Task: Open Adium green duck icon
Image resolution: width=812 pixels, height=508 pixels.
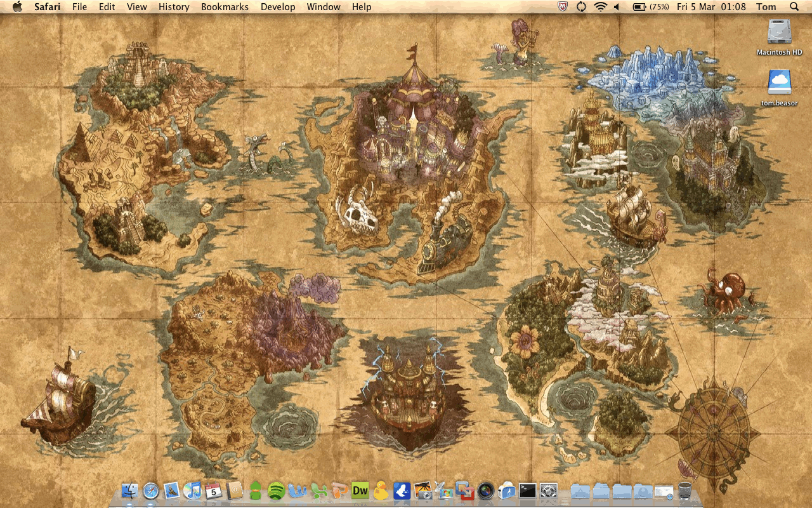Action: [x=255, y=490]
